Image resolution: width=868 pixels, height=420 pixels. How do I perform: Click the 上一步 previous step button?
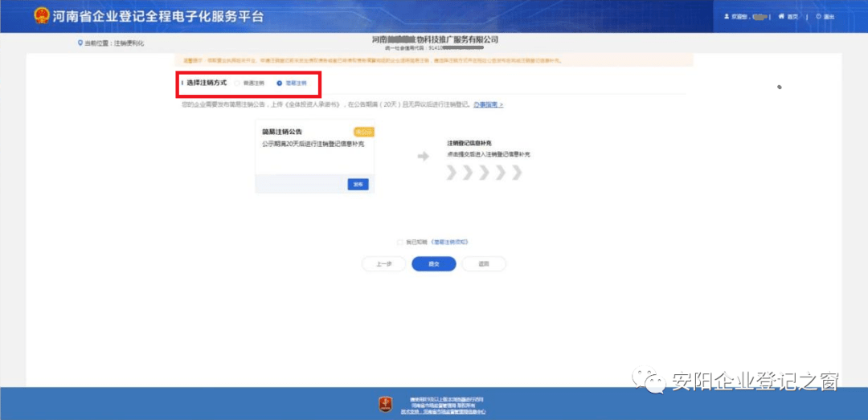tap(384, 264)
